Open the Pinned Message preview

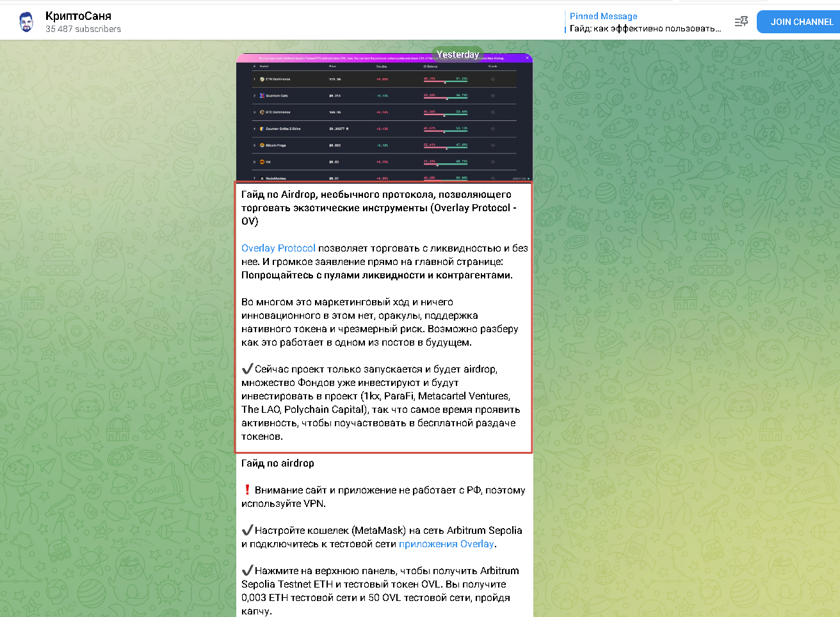(645, 22)
